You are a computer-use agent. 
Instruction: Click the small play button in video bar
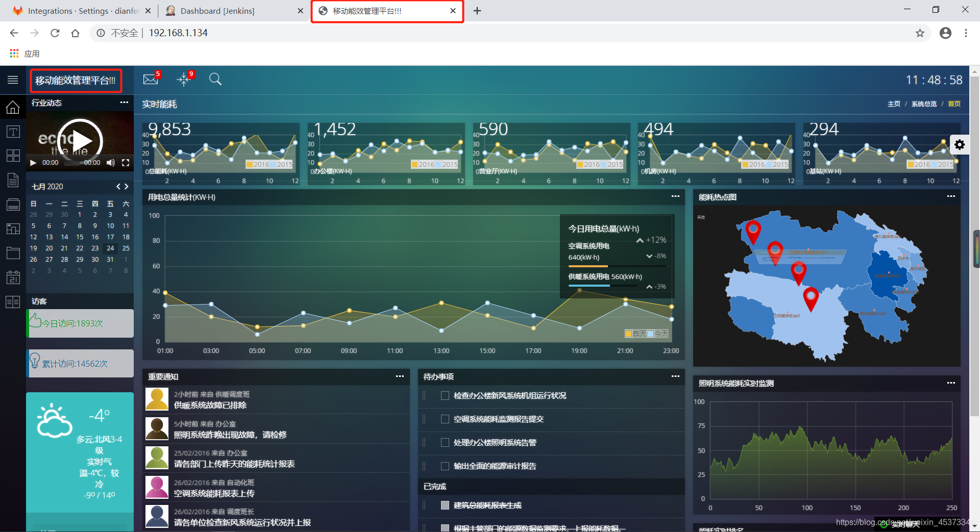coord(33,163)
